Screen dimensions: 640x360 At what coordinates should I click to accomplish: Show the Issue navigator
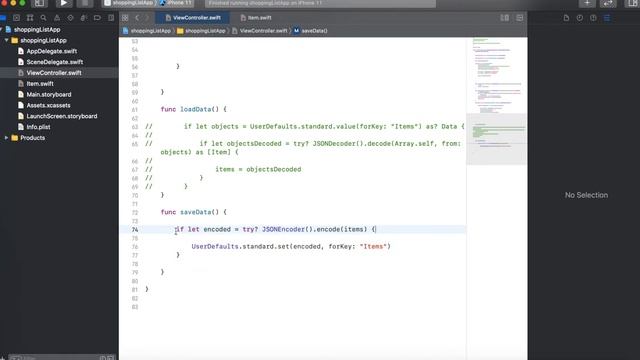[57, 18]
